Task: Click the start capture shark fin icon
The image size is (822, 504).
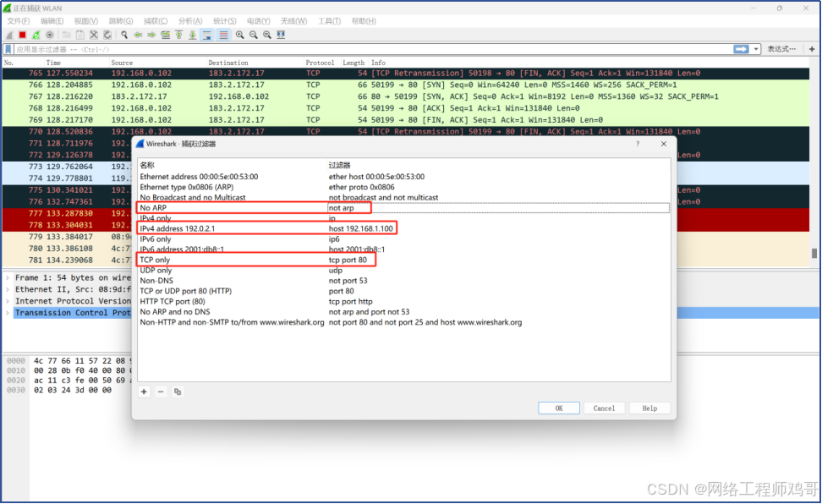Action: pyautogui.click(x=9, y=36)
